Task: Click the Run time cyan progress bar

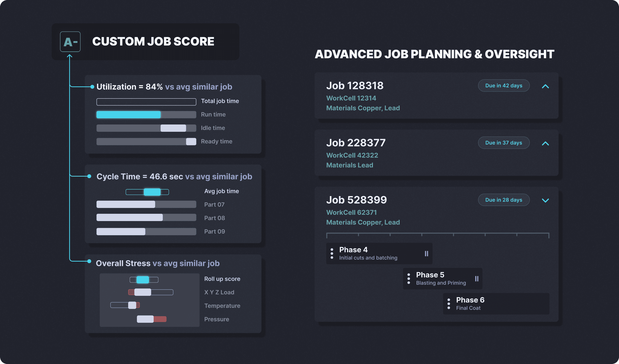Action: (128, 115)
